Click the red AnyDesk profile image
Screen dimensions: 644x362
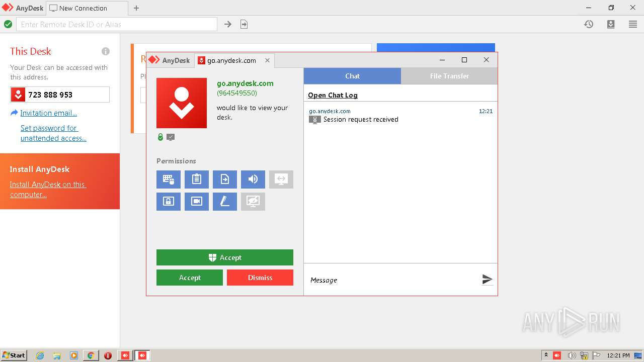click(x=182, y=103)
